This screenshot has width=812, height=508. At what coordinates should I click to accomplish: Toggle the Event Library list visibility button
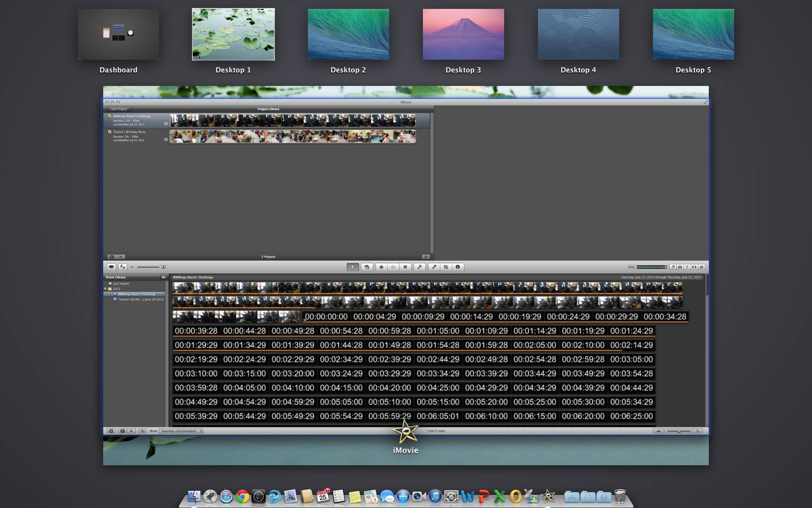point(111,431)
